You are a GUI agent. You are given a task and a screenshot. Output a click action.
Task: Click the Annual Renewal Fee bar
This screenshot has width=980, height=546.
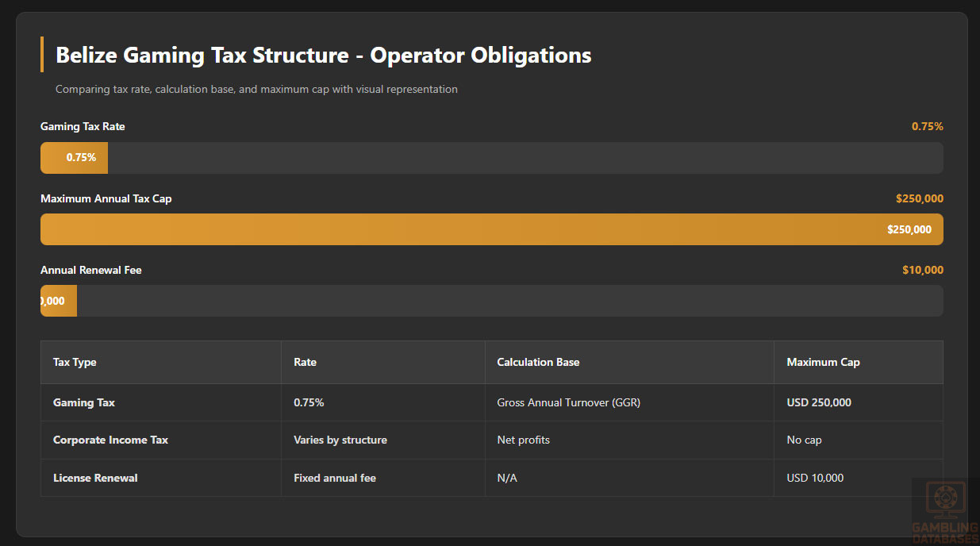[491, 301]
